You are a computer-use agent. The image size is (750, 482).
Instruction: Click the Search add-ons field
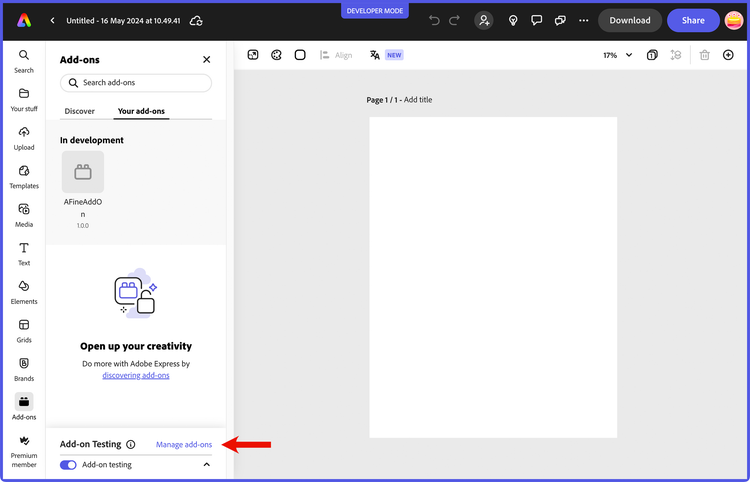(136, 83)
